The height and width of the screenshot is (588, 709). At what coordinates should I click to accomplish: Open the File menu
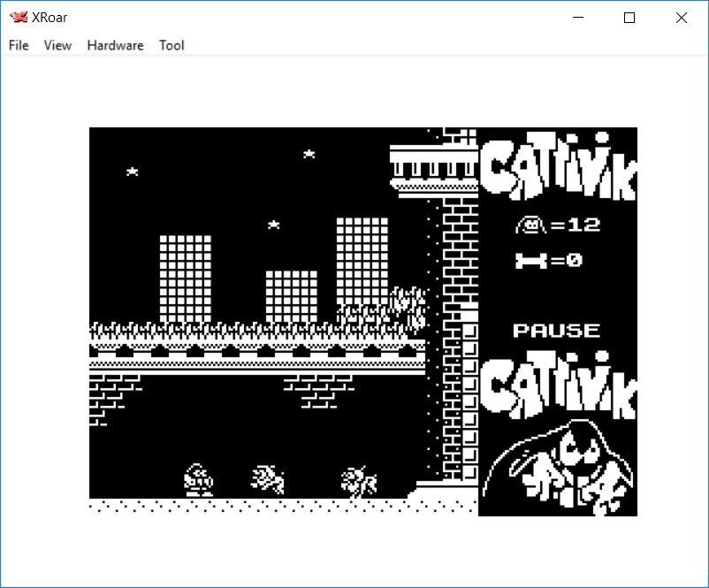[19, 45]
